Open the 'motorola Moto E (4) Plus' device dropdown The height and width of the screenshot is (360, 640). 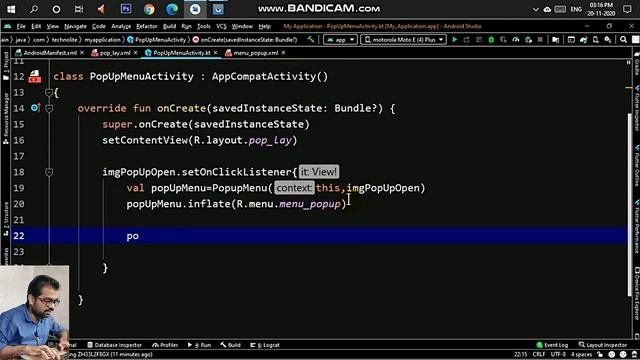click(403, 40)
